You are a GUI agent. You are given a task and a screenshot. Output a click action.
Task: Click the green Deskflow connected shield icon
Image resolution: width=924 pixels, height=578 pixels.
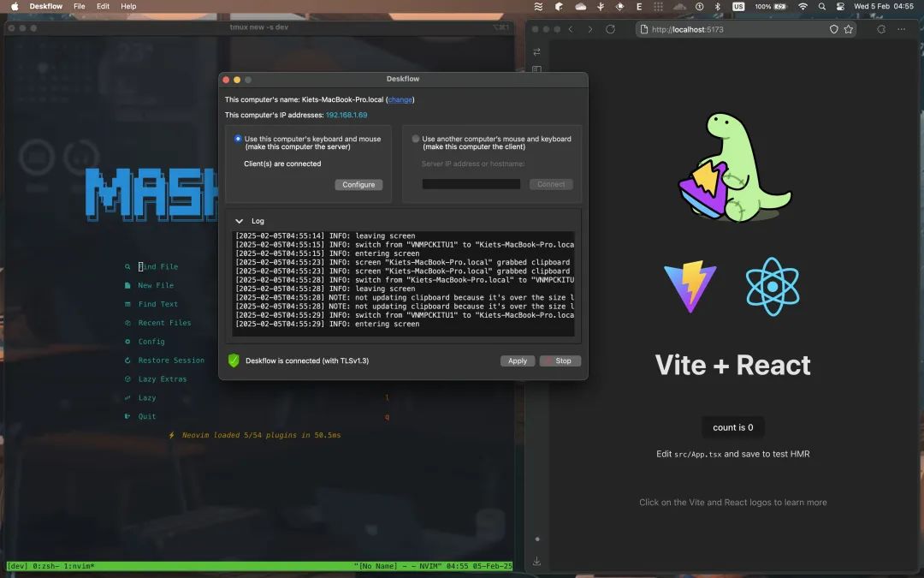point(233,361)
